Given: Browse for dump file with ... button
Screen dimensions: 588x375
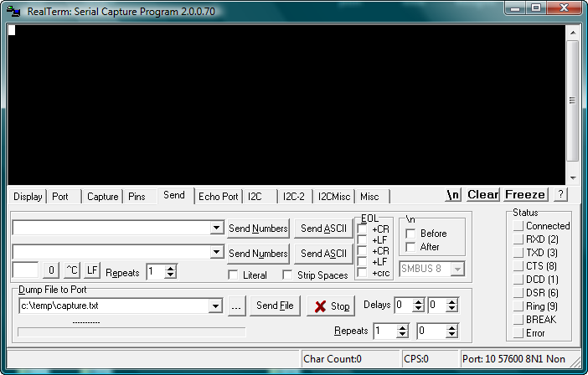Looking at the screenshot, I should coord(236,306).
